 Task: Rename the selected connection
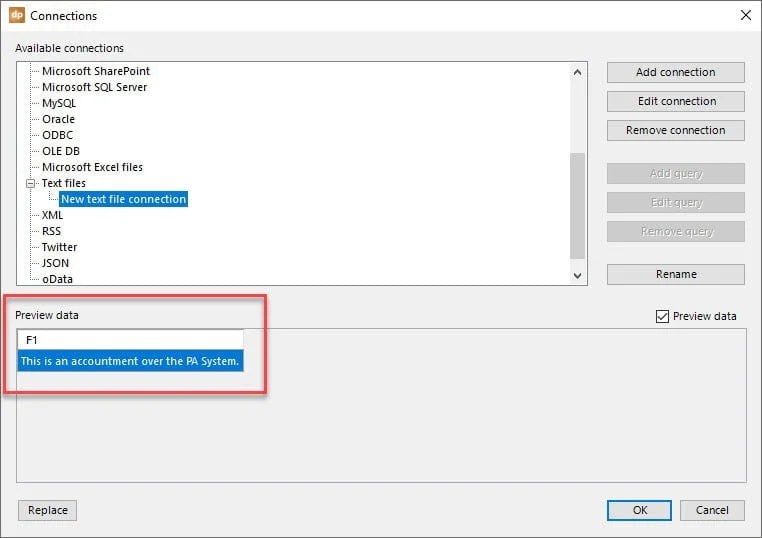coord(675,274)
